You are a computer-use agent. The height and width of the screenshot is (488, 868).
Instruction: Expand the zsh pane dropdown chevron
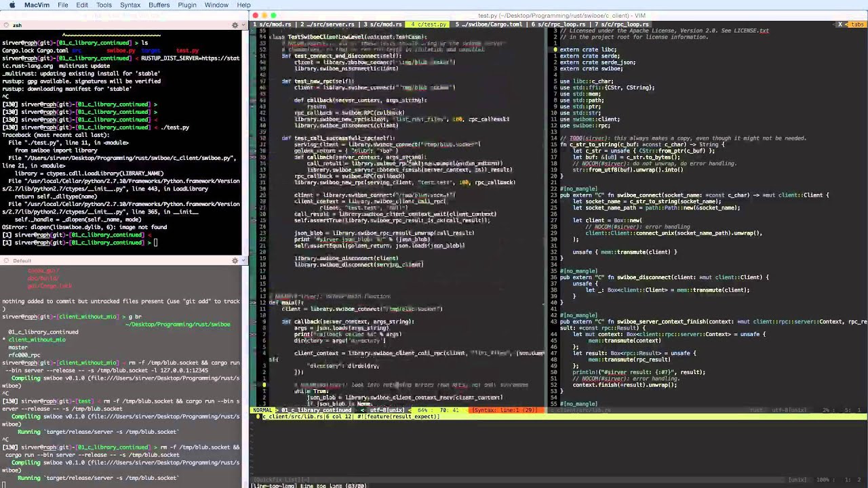[242, 25]
